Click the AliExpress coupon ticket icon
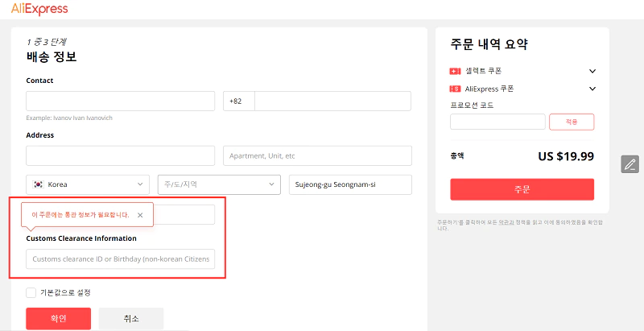This screenshot has width=644, height=331. (x=456, y=89)
